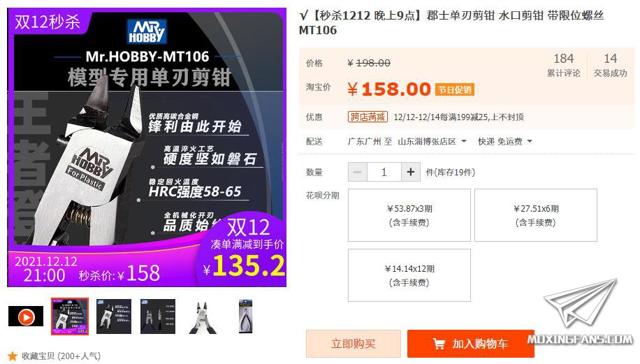Image resolution: width=640 pixels, height=364 pixels.
Task: Expand the 山东淄博张店区 destination dropdown
Action: (432, 142)
